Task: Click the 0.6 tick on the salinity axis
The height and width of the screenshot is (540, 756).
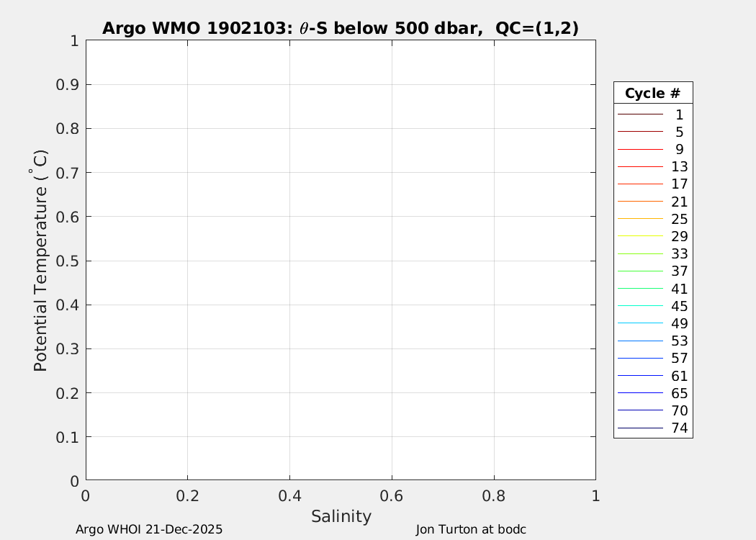Action: coord(391,496)
